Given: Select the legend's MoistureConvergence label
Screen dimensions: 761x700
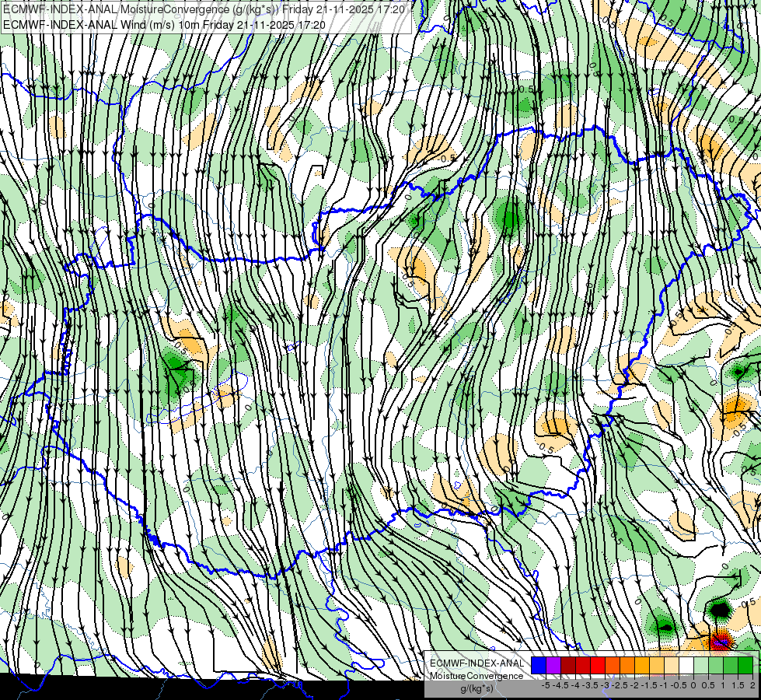Looking at the screenshot, I should click(x=476, y=676).
